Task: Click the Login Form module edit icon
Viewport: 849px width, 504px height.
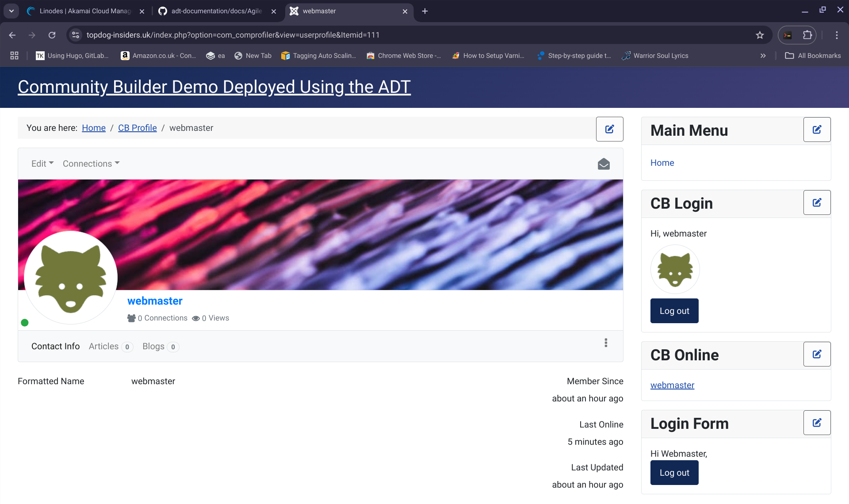Action: (x=817, y=423)
